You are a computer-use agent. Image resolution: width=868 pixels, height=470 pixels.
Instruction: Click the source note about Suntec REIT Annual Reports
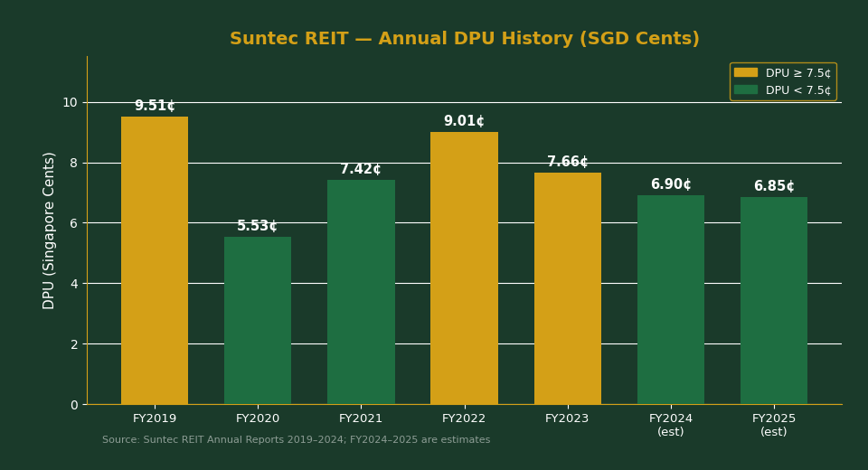click(x=297, y=439)
